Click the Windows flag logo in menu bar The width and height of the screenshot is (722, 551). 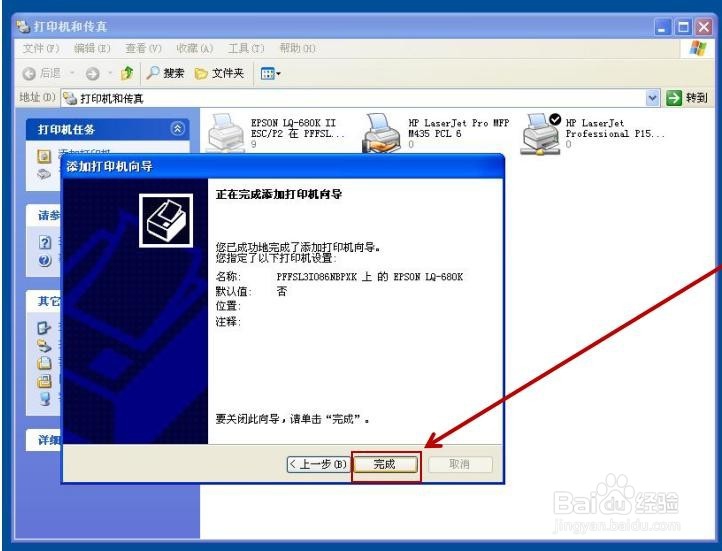point(698,48)
